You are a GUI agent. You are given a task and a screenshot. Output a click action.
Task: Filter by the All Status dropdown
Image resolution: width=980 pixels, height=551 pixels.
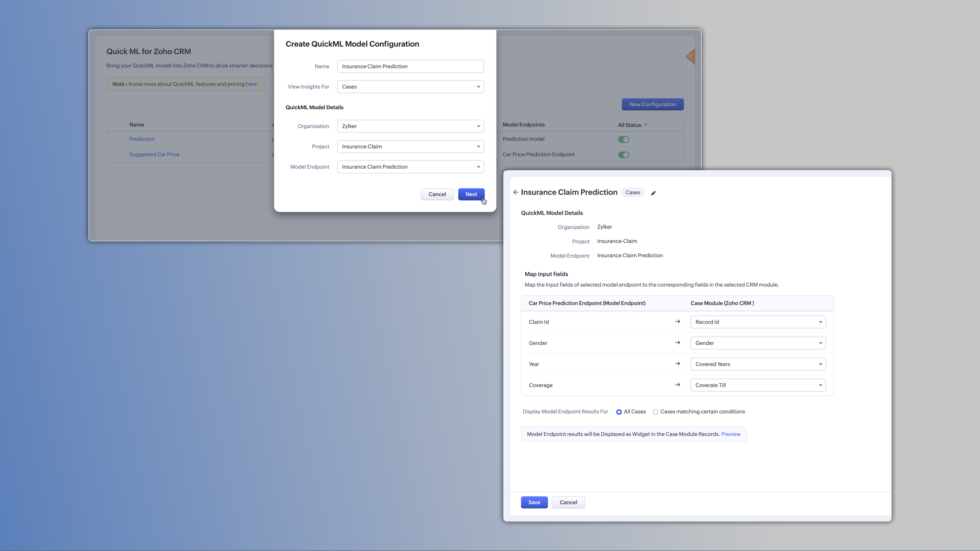(632, 125)
